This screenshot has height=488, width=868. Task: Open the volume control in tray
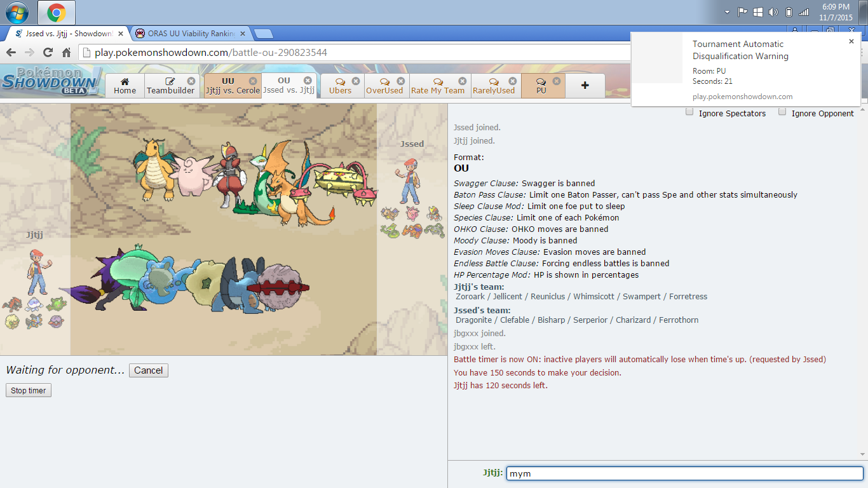click(x=773, y=12)
